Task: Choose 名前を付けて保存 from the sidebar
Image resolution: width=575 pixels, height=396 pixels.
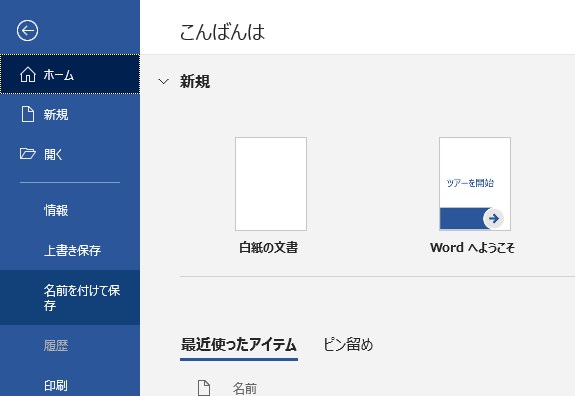Action: click(x=70, y=298)
